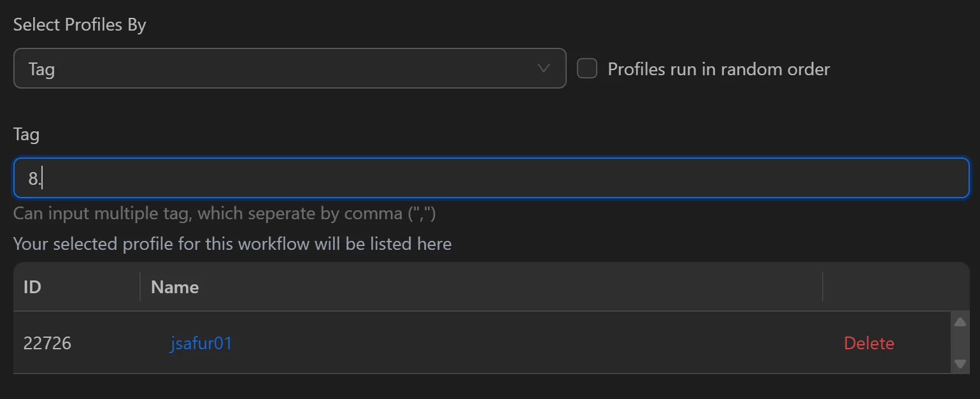Screen dimensions: 980x399
Task: Click the currently selected "Tag" value
Action: point(41,68)
